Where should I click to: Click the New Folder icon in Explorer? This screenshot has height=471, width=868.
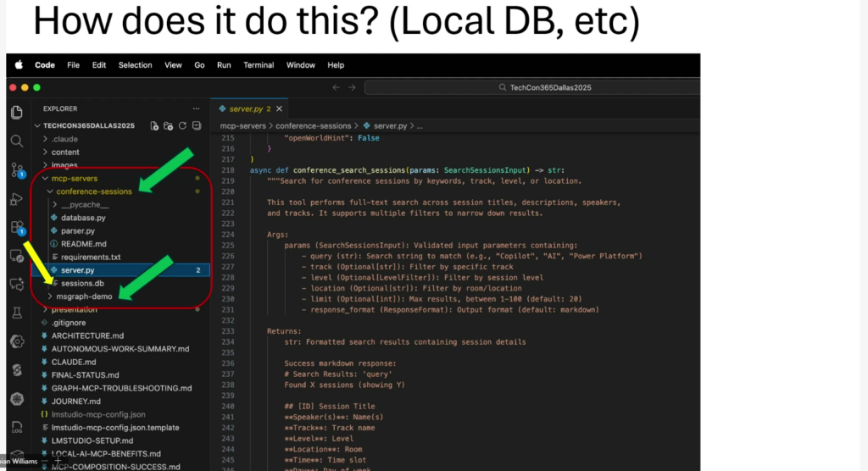pyautogui.click(x=168, y=126)
